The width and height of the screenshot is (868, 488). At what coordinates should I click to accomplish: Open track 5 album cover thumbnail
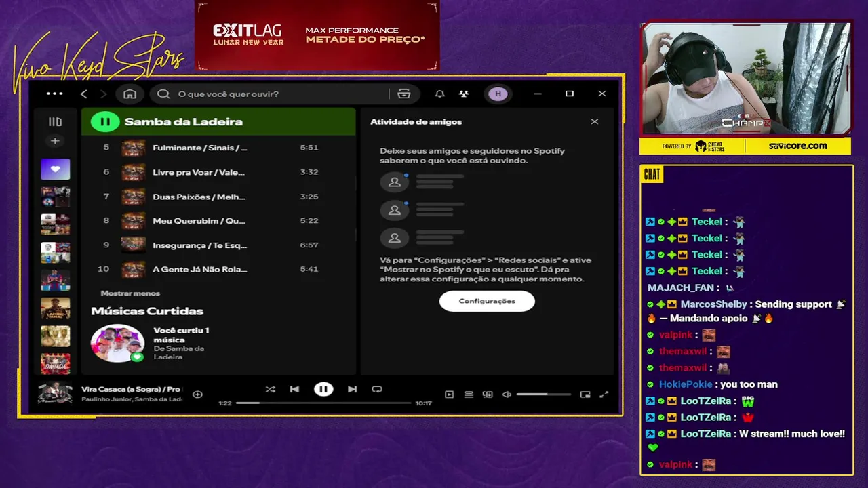click(x=134, y=148)
